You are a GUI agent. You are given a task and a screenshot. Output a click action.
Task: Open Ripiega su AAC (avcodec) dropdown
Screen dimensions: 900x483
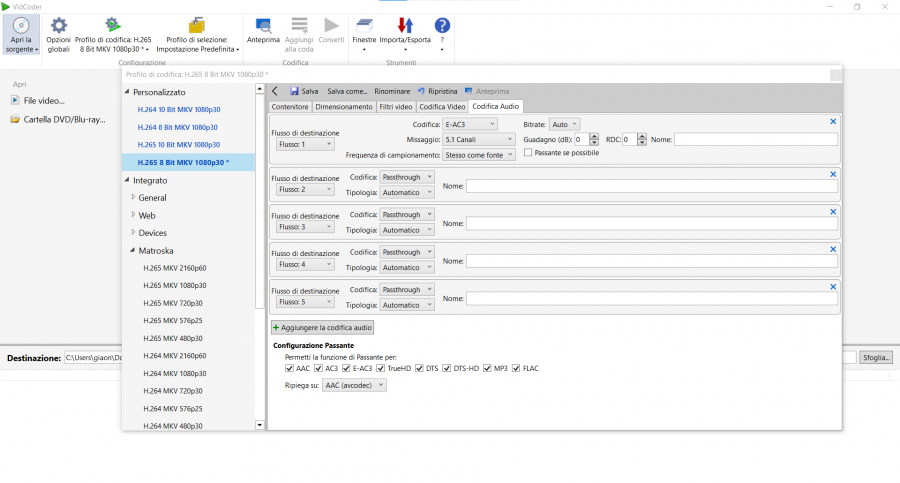point(354,385)
